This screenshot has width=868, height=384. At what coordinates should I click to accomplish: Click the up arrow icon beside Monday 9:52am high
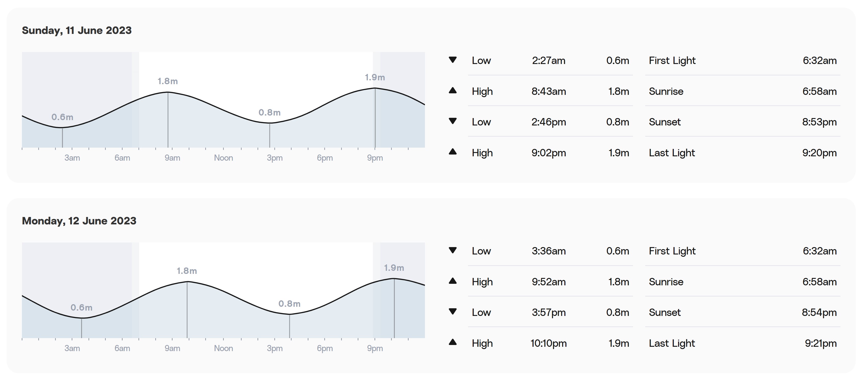click(452, 281)
